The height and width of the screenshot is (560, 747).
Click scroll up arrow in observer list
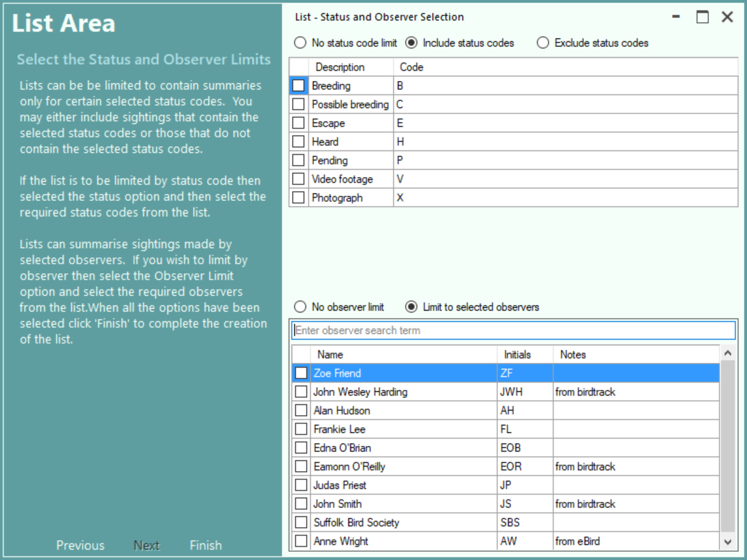(x=728, y=353)
